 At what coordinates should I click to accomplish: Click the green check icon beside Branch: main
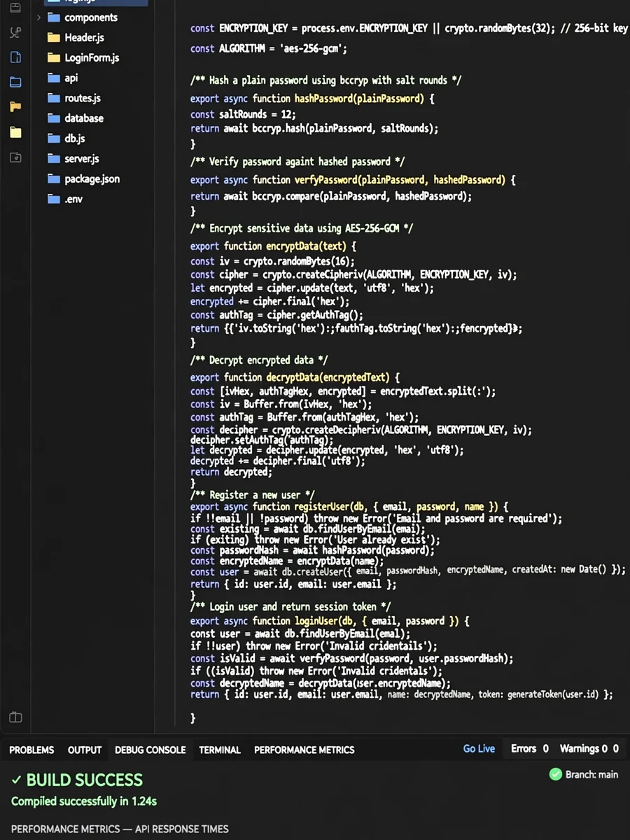click(x=556, y=774)
